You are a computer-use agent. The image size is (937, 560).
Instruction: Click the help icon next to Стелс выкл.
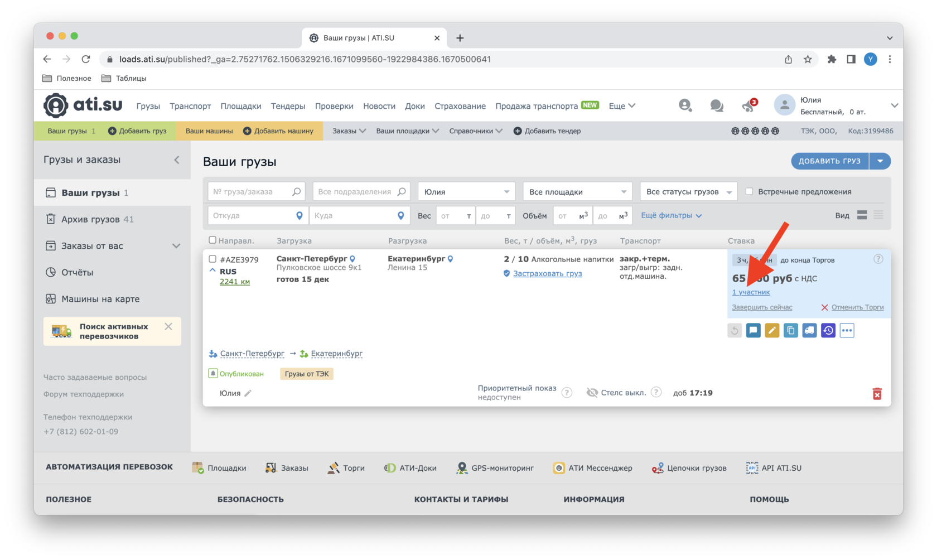click(656, 392)
